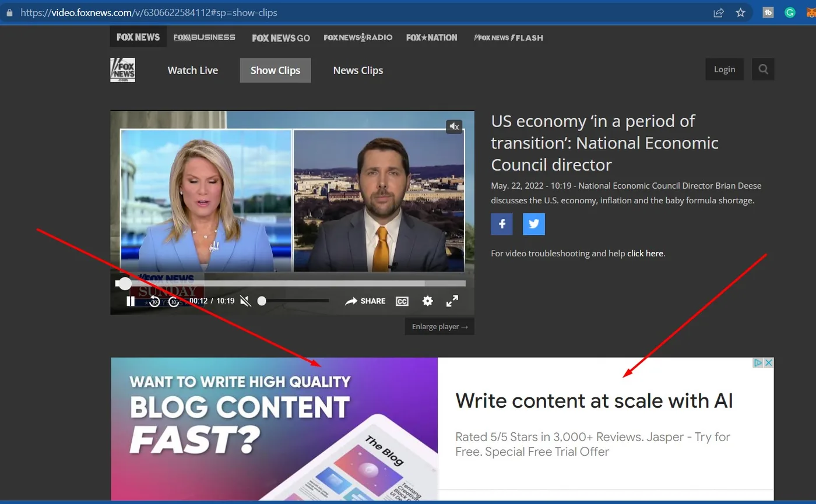Open FOX NEWS GO link
Viewport: 816px width, 504px height.
click(281, 38)
